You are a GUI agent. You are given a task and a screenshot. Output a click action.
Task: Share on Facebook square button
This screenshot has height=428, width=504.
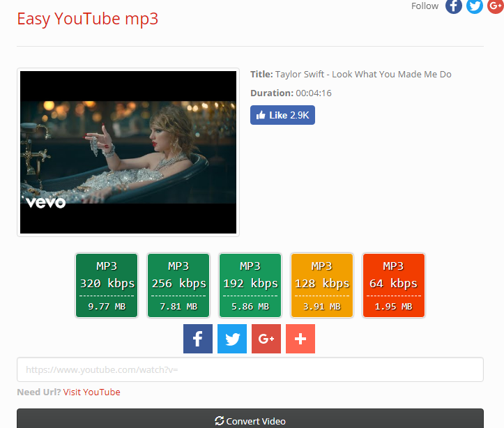tap(198, 339)
